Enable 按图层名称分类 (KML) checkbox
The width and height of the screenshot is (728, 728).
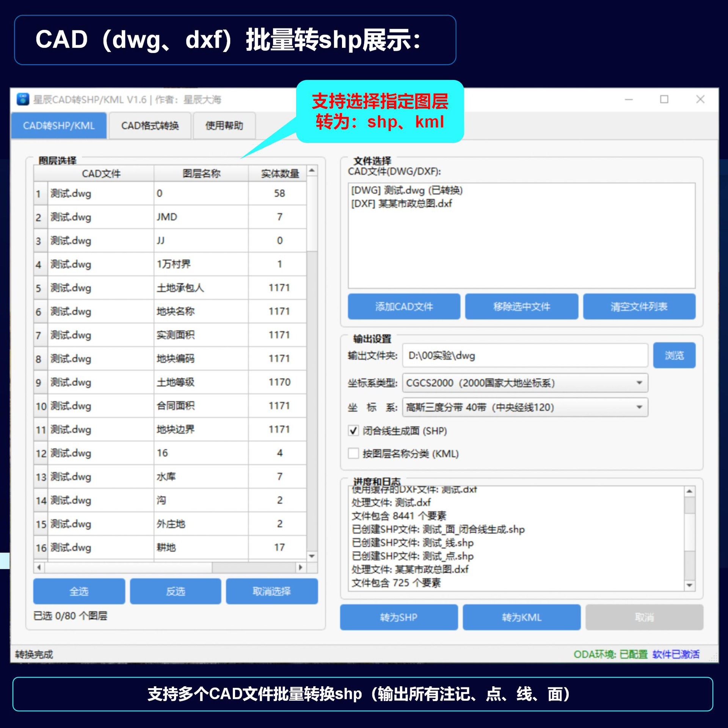pyautogui.click(x=353, y=453)
